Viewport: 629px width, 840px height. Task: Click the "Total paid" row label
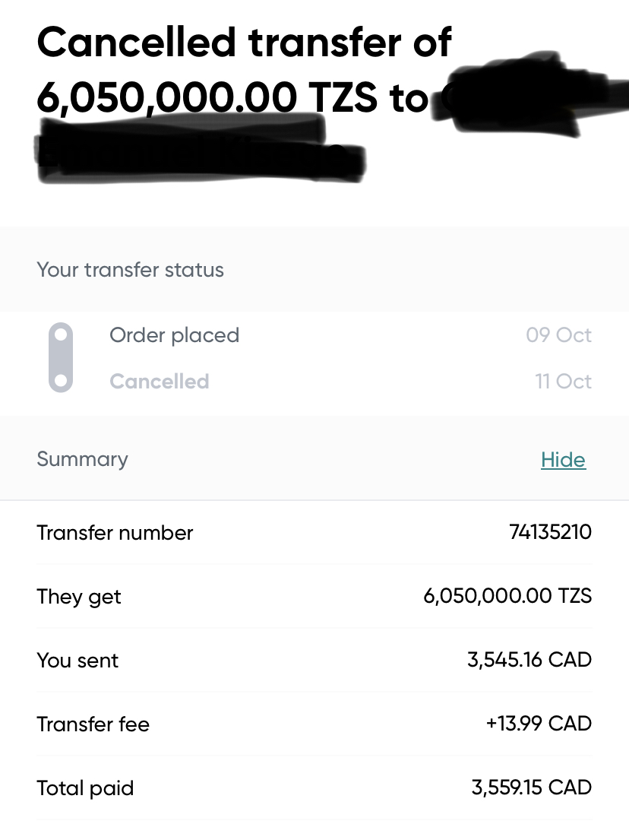[85, 788]
